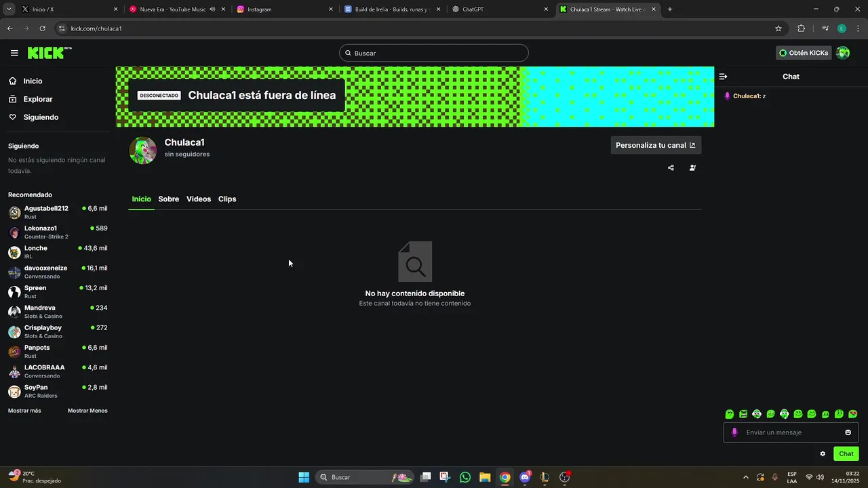Bookmark this page with the star icon
The width and height of the screenshot is (868, 488).
778,28
